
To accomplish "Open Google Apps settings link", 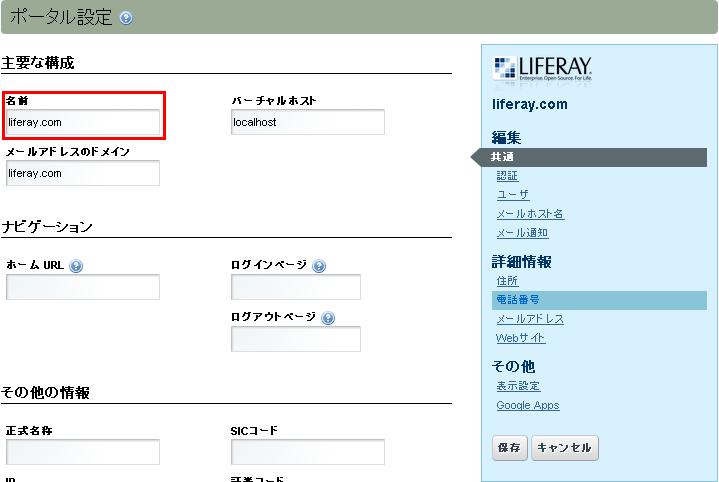I will click(x=528, y=405).
